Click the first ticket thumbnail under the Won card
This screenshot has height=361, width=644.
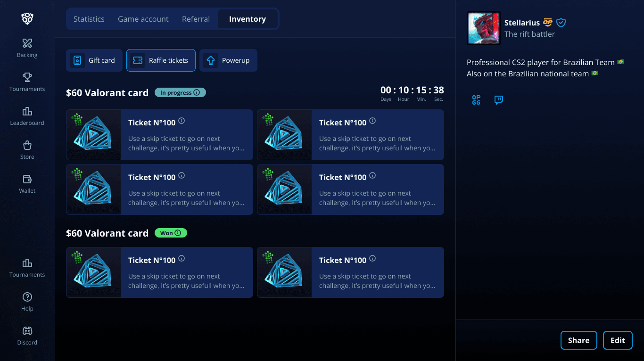(x=94, y=272)
